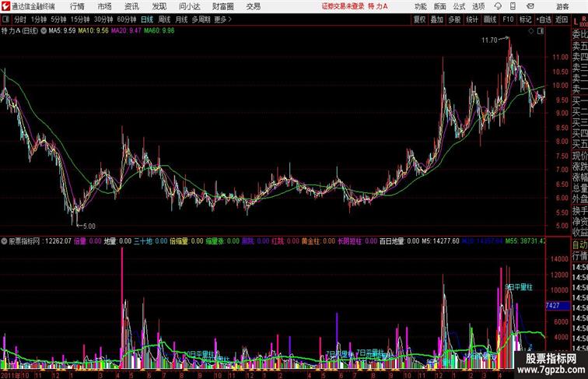Switch to 60分钟 period
The image size is (588, 379).
[126, 19]
